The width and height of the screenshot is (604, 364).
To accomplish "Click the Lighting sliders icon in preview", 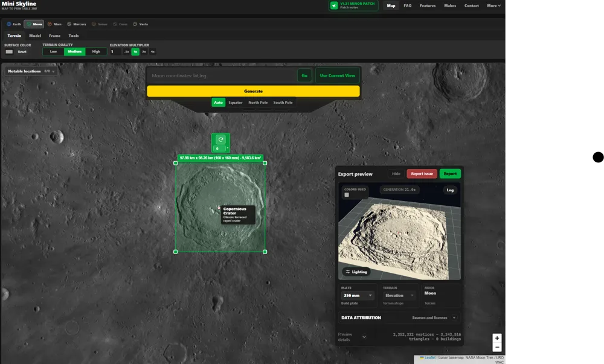I will click(x=348, y=272).
